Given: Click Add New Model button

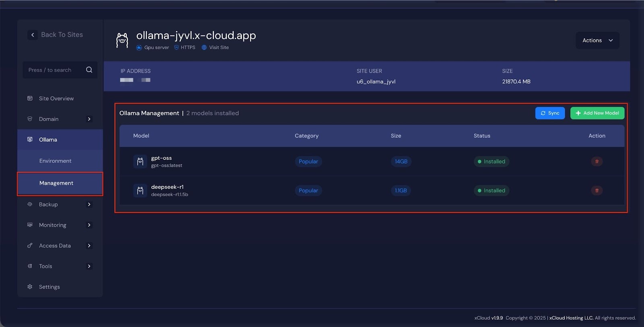Looking at the screenshot, I should pos(597,113).
